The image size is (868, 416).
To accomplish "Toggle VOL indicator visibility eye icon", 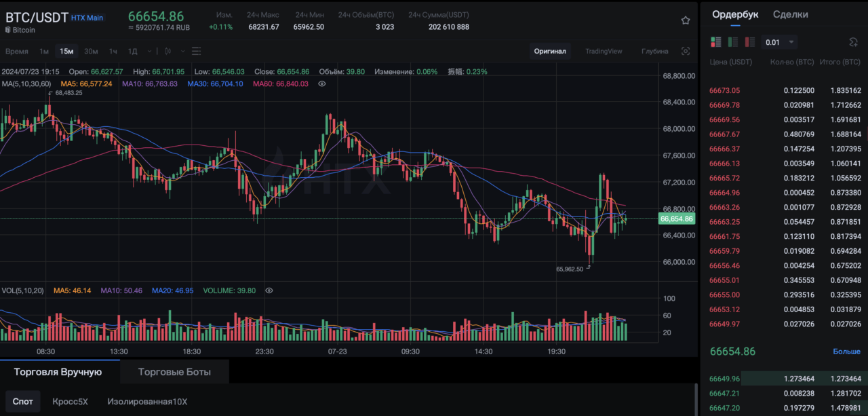I will tap(269, 290).
